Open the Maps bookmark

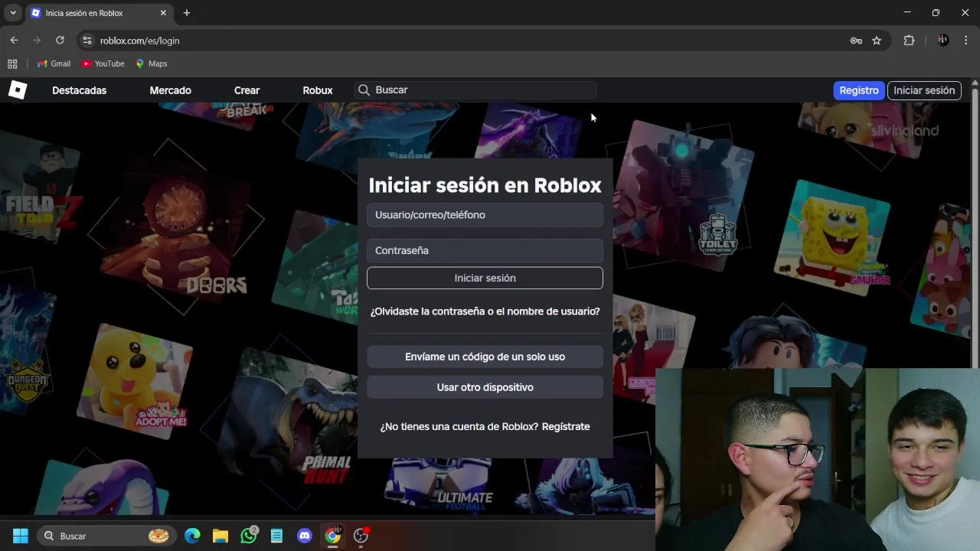(151, 64)
